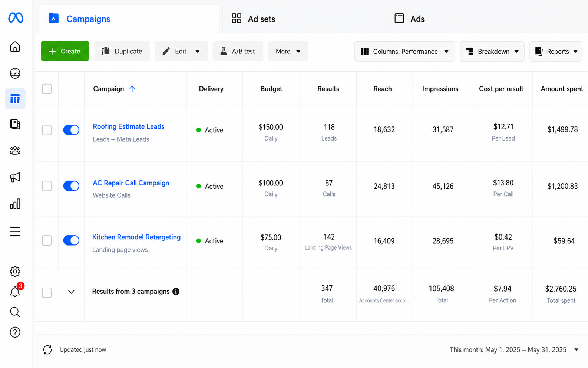Open the help question mark icon

(x=15, y=332)
